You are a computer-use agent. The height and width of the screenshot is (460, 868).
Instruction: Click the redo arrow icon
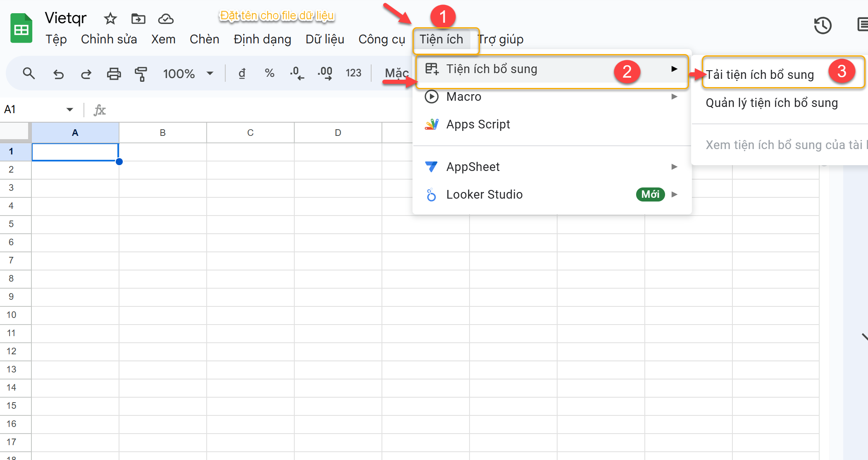tap(86, 74)
